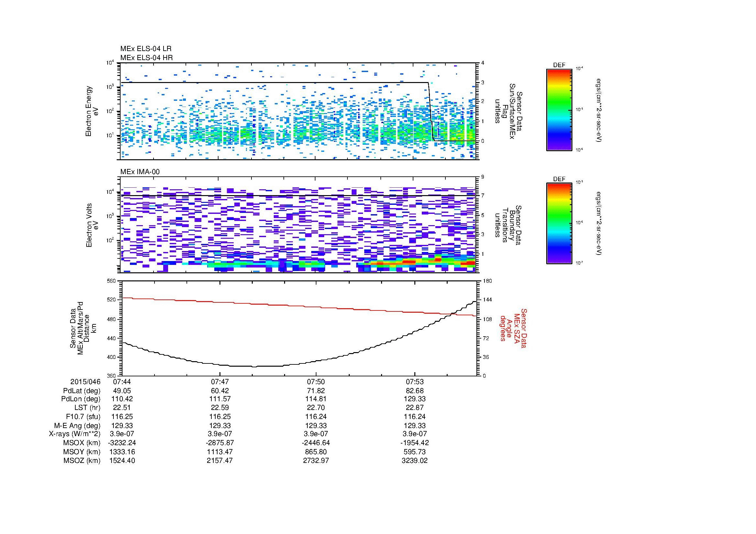Click the top DEF color bar
The height and width of the screenshot is (534, 756).
559,110
